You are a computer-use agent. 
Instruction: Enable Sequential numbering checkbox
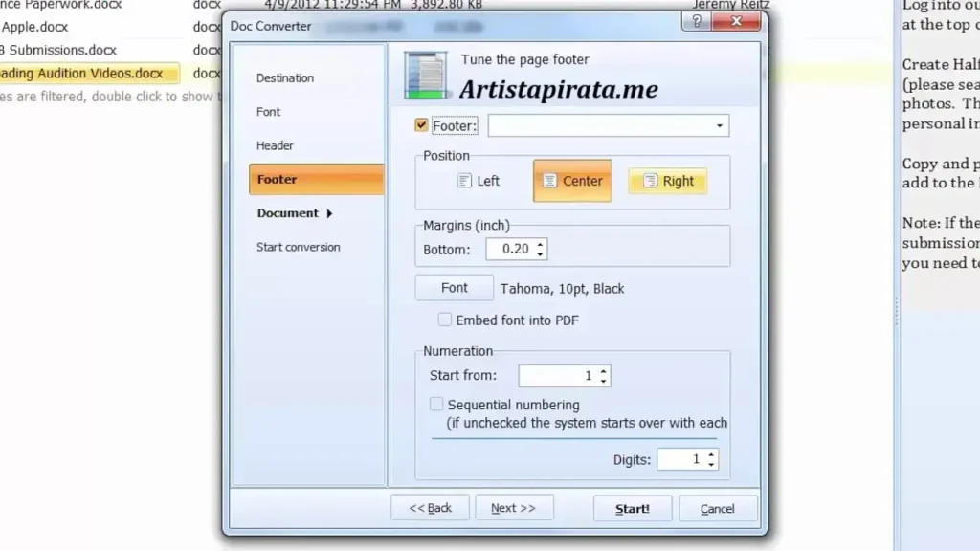point(436,405)
